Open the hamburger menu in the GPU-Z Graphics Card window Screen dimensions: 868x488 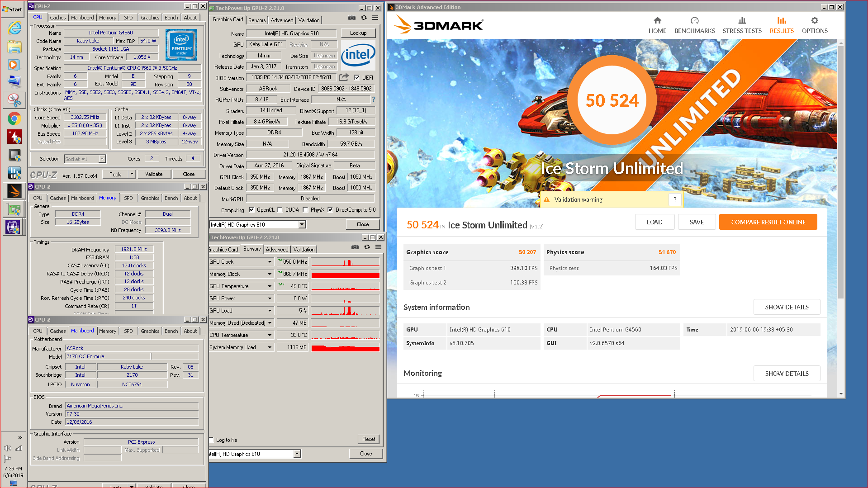click(x=375, y=18)
